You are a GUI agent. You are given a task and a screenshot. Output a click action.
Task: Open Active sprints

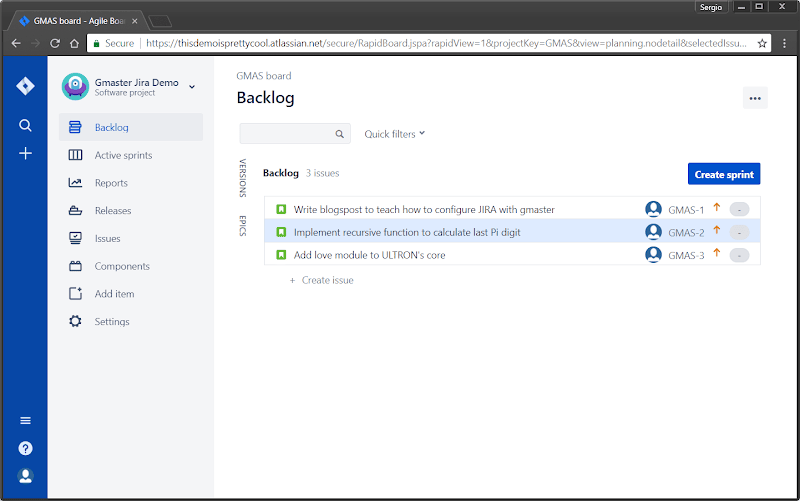click(123, 155)
